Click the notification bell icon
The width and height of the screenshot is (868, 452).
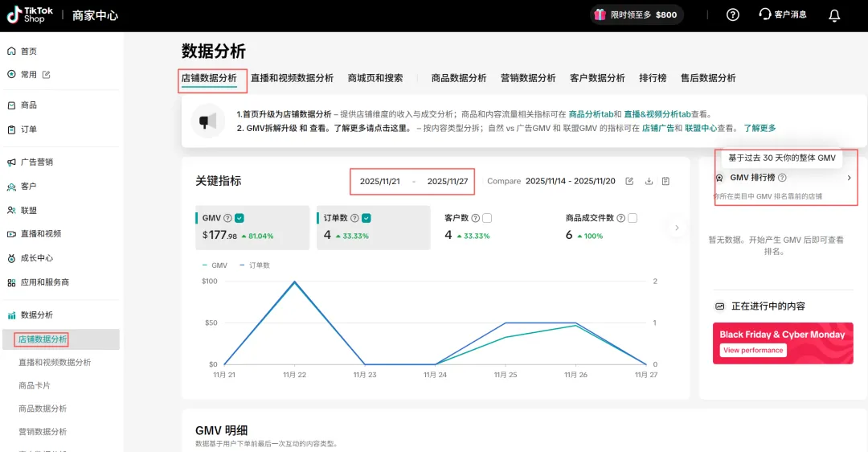834,15
